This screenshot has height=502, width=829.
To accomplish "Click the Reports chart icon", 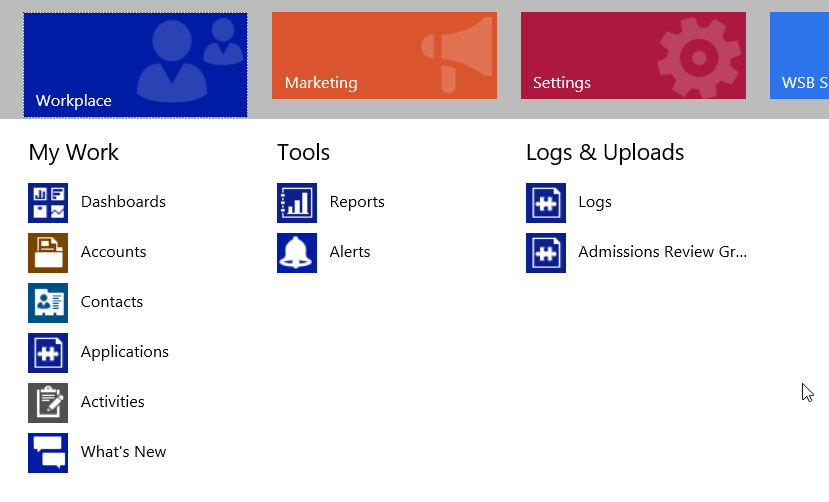I will 297,203.
